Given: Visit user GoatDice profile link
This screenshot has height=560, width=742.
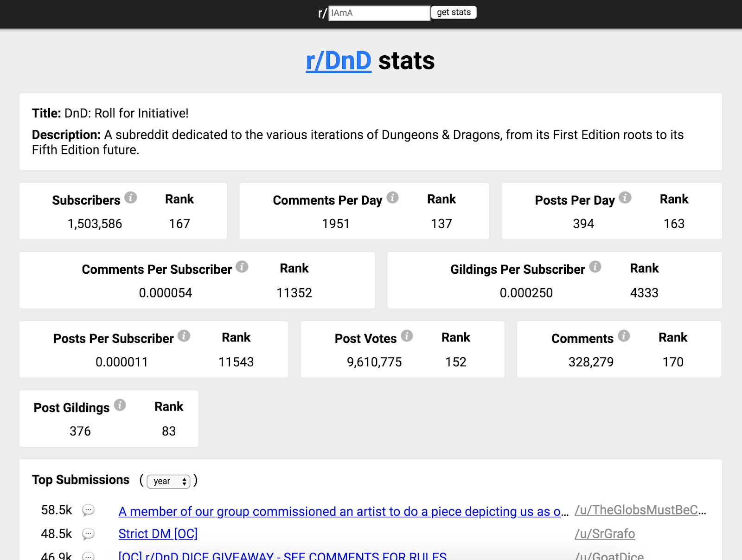Looking at the screenshot, I should (609, 555).
